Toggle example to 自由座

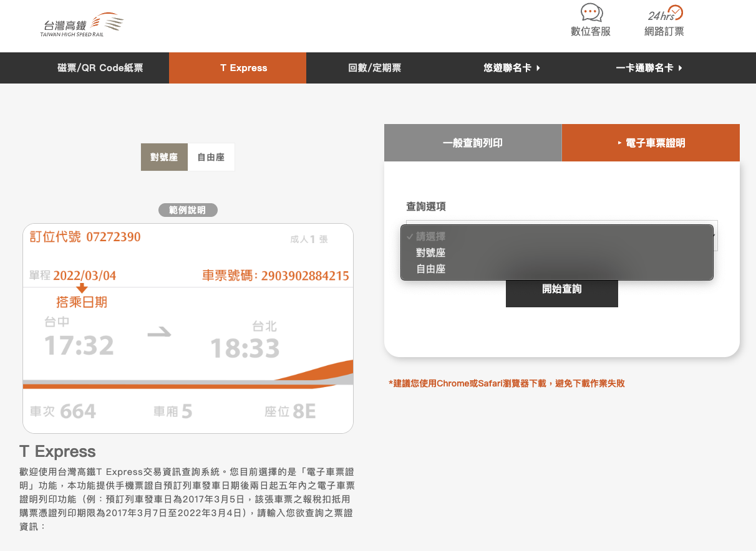[211, 157]
